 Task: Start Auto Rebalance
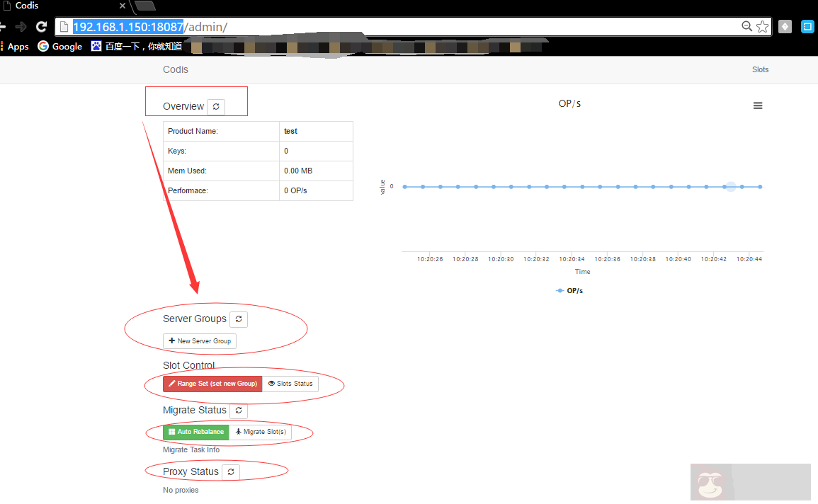[x=196, y=432]
